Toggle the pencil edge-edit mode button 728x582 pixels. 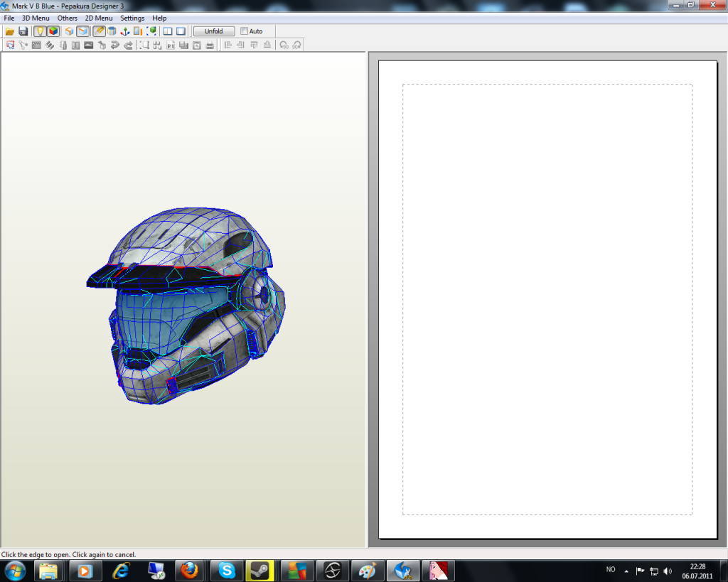click(99, 31)
